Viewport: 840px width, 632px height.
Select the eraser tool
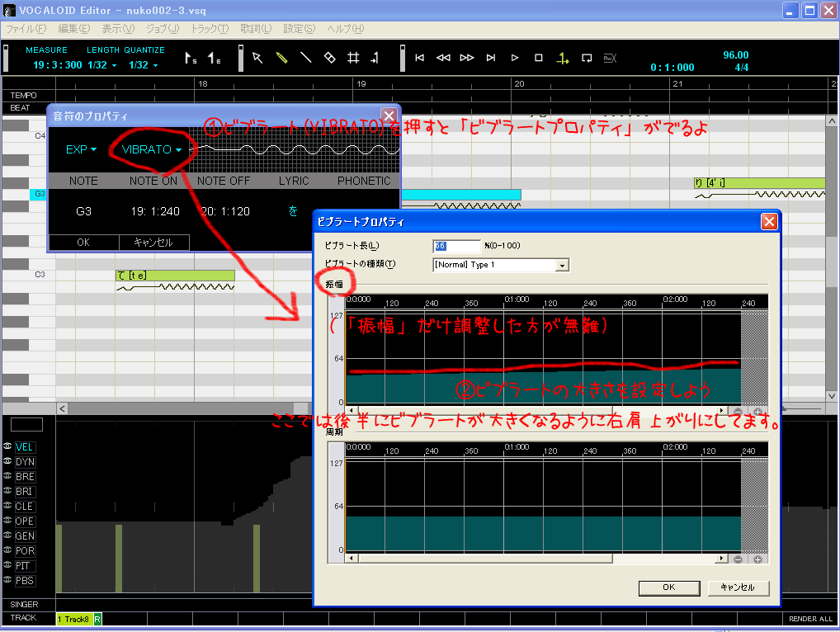coord(329,58)
